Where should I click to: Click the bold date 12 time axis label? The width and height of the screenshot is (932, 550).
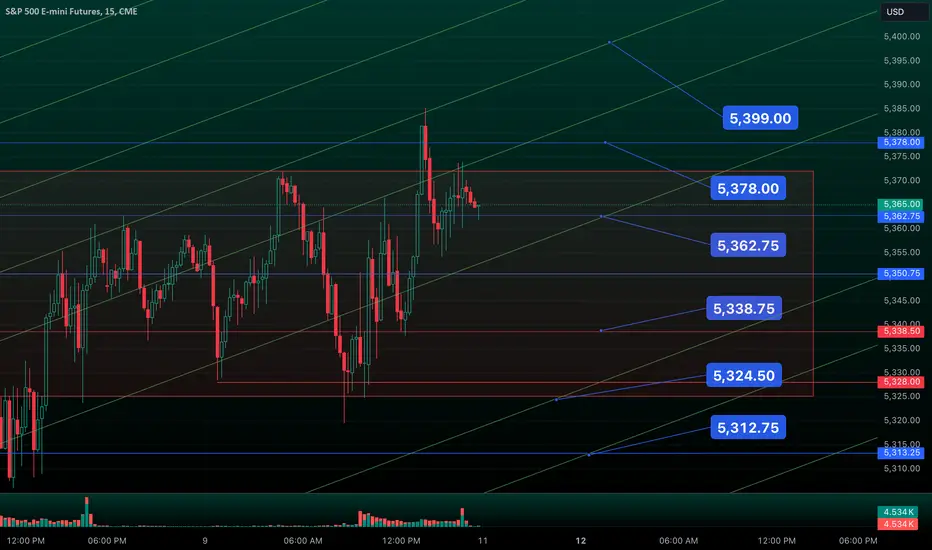tap(581, 541)
